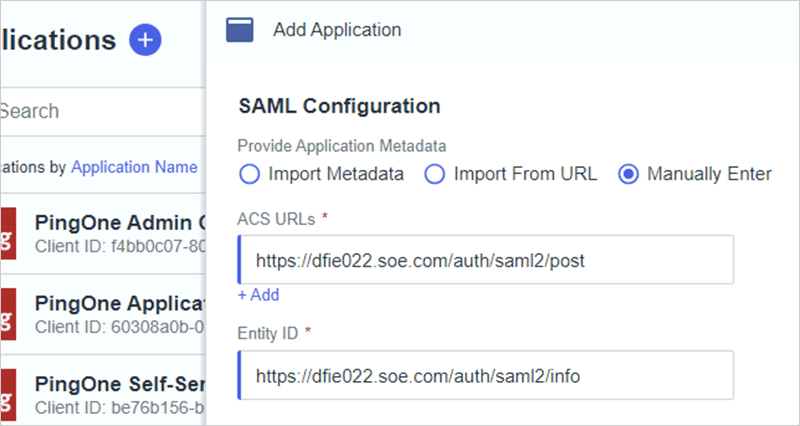800x426 pixels.
Task: Click the PingOne Application Portal red logo icon
Action: tap(8, 313)
